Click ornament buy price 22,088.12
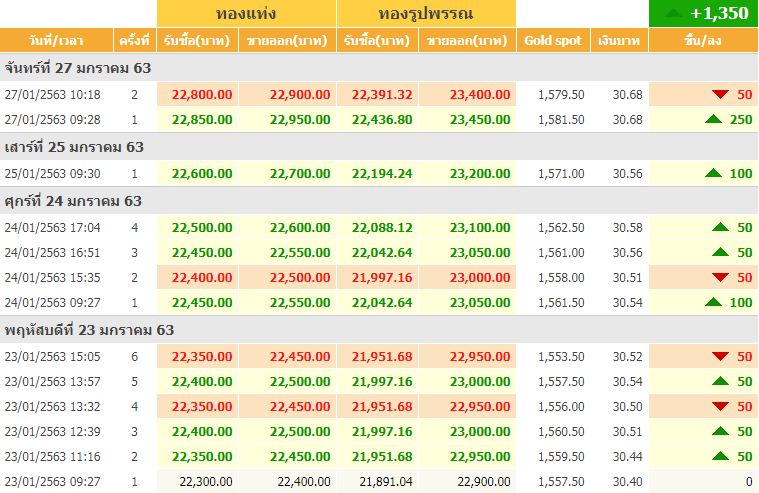This screenshot has height=493, width=759. pyautogui.click(x=382, y=227)
